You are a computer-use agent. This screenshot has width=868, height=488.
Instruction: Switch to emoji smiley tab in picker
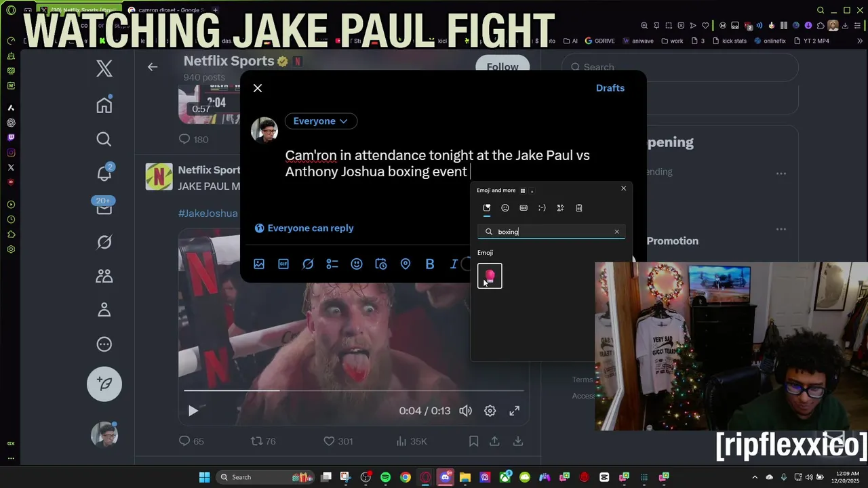click(505, 208)
